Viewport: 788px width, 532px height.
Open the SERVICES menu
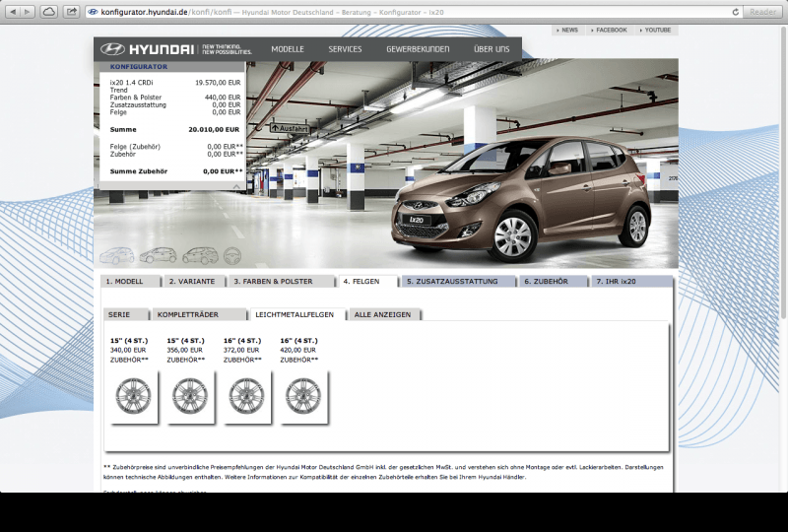pyautogui.click(x=345, y=49)
